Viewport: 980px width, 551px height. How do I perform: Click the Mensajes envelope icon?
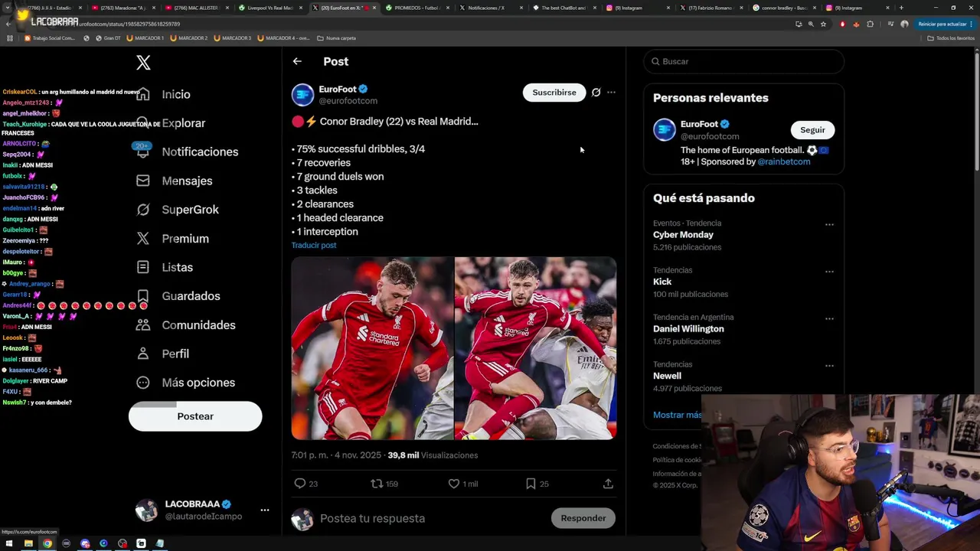coord(143,181)
